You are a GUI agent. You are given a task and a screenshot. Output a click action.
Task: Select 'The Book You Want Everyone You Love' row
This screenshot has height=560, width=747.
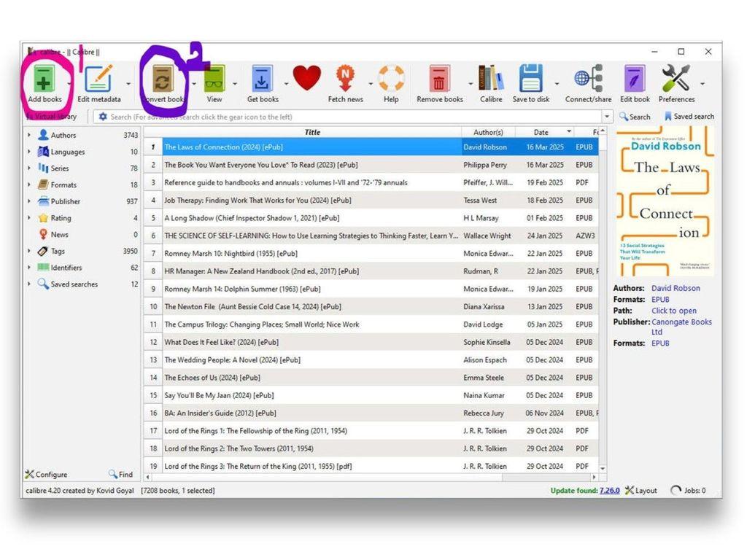pos(371,165)
